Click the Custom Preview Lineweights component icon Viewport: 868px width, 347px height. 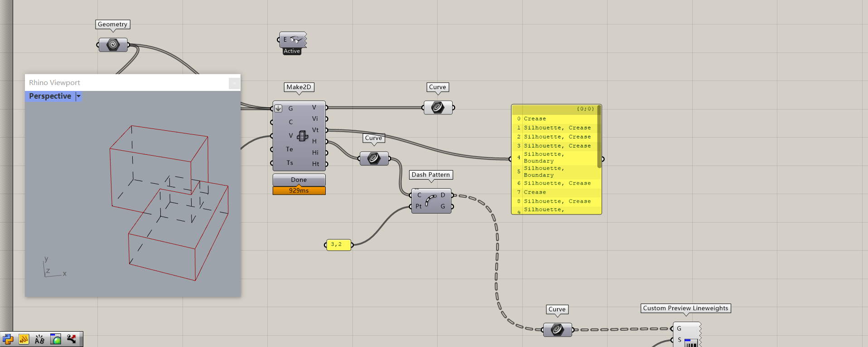pyautogui.click(x=691, y=343)
